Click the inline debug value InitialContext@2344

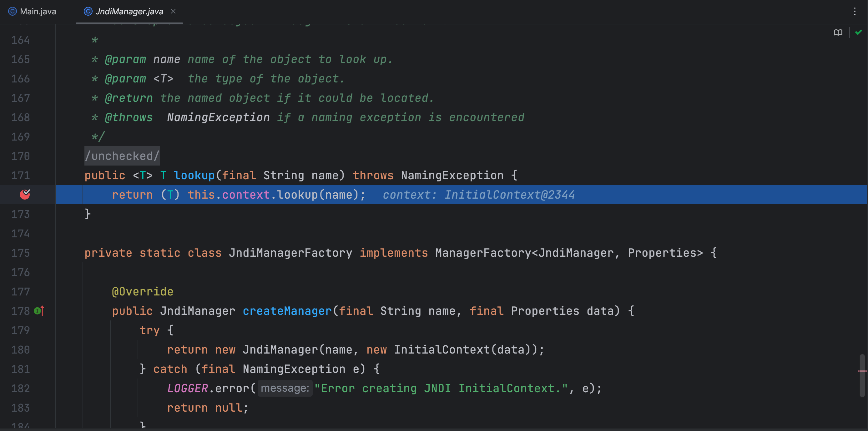tap(509, 195)
